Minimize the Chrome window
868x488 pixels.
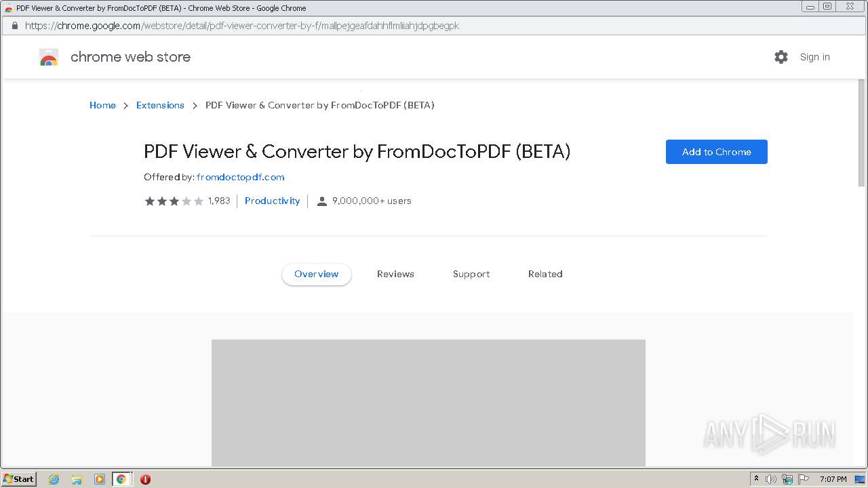810,7
